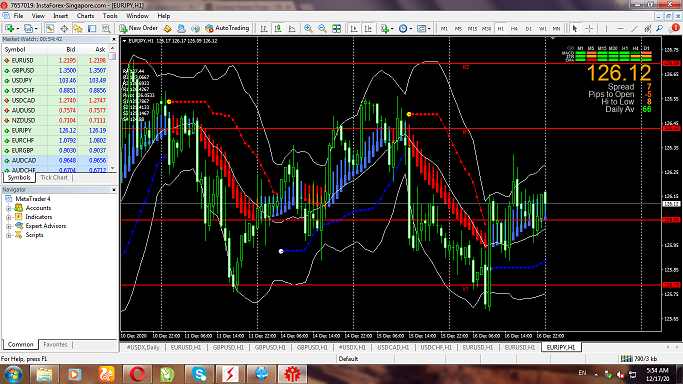
Task: Switch to the Tick Chart tab
Action: 54,178
